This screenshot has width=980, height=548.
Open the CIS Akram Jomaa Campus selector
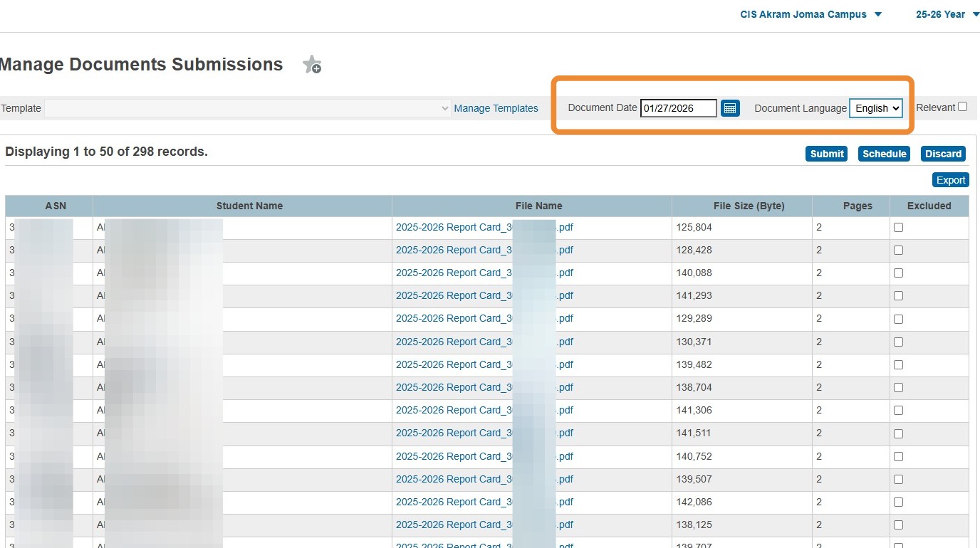pyautogui.click(x=811, y=14)
